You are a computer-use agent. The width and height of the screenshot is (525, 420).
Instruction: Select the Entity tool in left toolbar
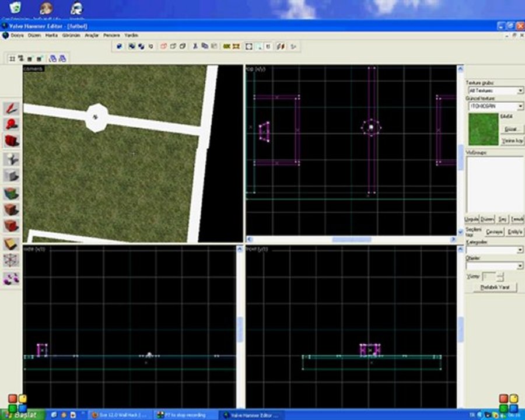[x=11, y=159]
